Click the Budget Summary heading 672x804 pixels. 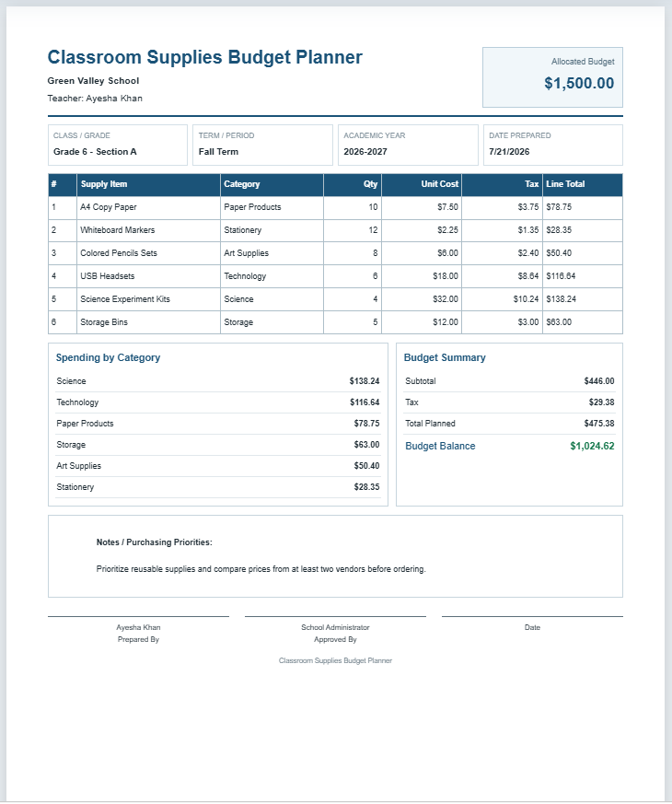click(x=445, y=358)
